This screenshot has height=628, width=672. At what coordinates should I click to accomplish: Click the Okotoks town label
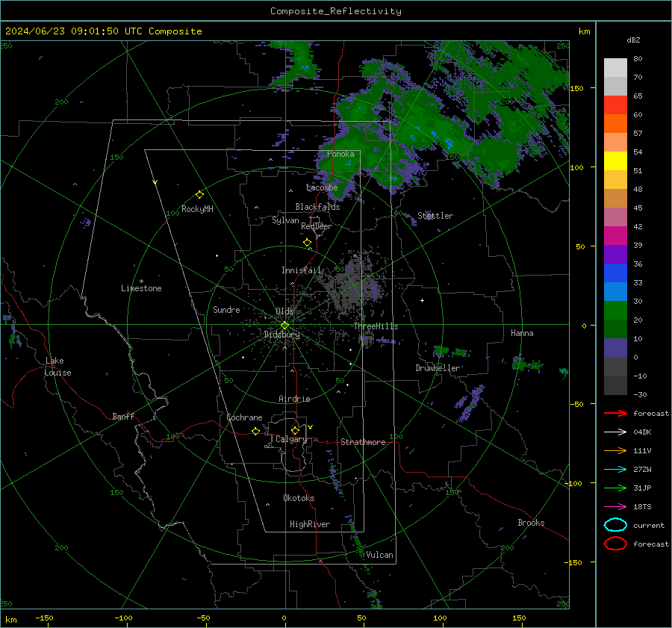click(299, 498)
